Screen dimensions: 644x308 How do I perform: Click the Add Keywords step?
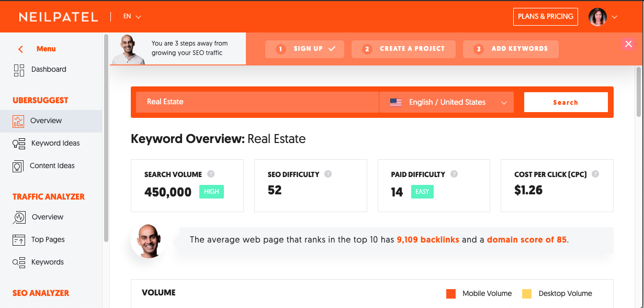point(511,49)
